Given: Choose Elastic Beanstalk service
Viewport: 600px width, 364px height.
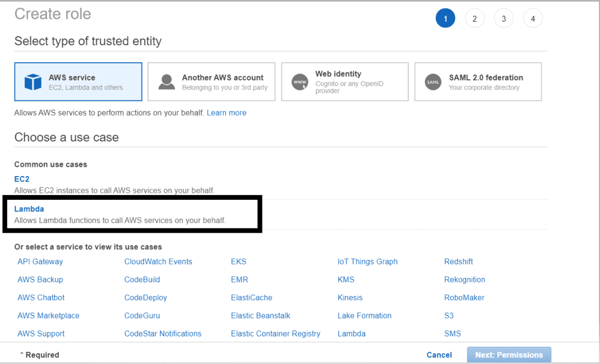Looking at the screenshot, I should (261, 316).
